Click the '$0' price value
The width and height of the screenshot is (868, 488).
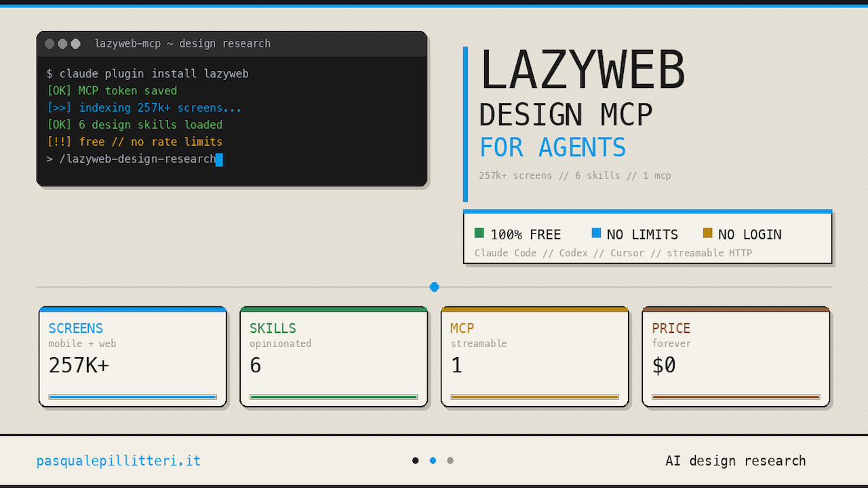[x=664, y=366]
